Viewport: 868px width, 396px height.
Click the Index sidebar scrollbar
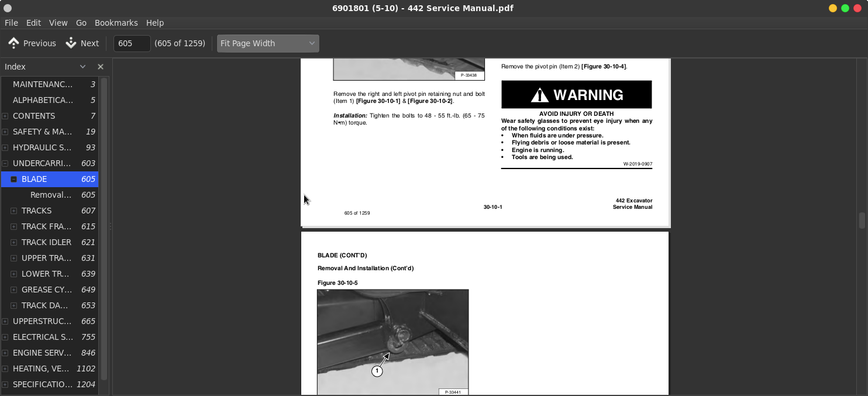pos(104,228)
